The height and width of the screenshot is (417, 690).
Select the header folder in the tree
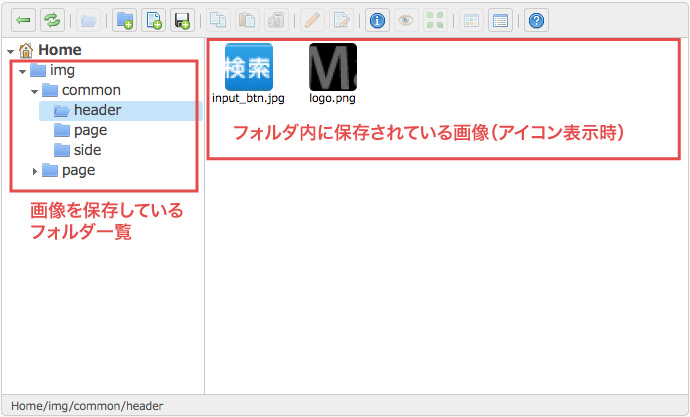point(97,110)
